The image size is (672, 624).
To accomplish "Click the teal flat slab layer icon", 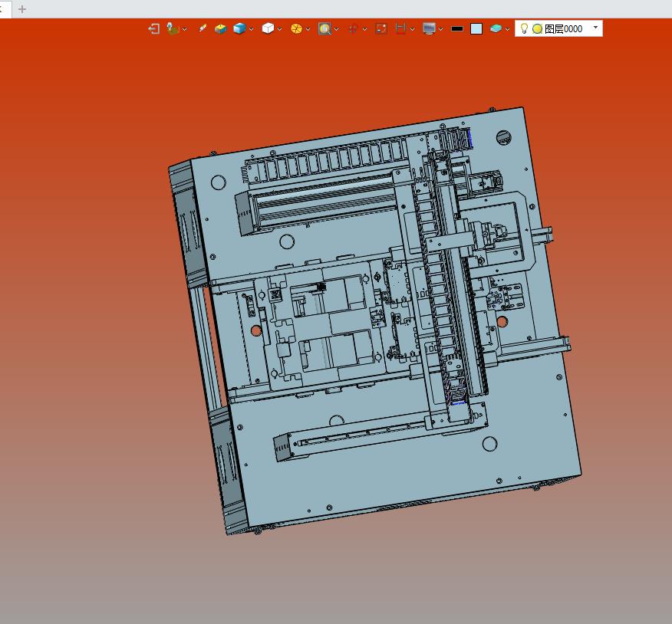I will (496, 28).
